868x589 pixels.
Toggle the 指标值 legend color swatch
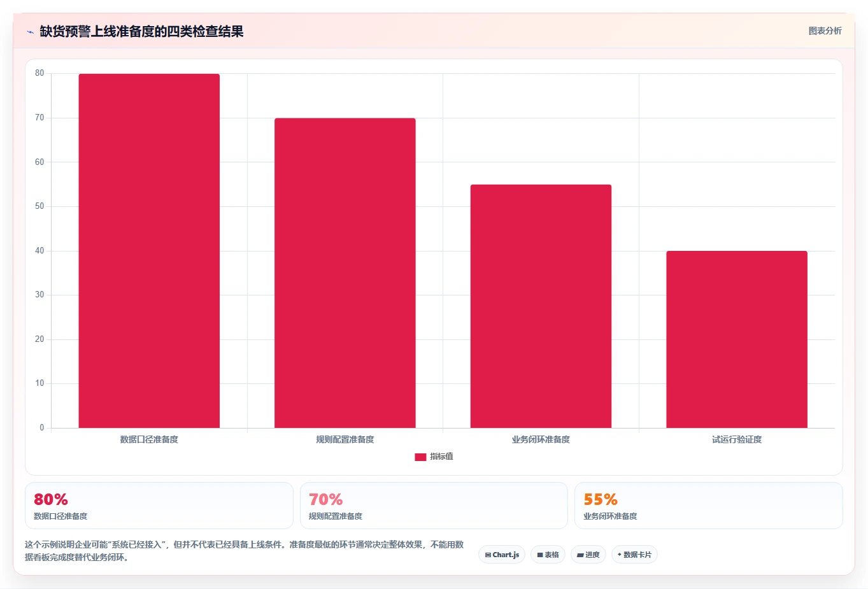click(x=420, y=457)
